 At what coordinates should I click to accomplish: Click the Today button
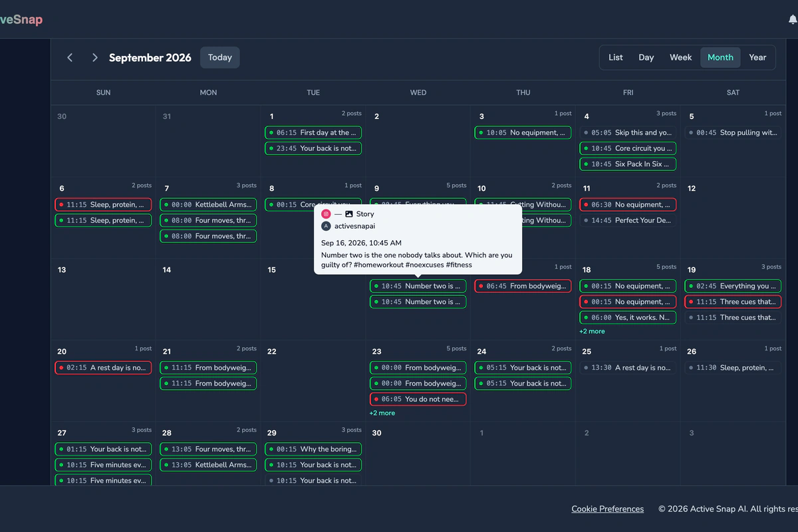point(219,58)
